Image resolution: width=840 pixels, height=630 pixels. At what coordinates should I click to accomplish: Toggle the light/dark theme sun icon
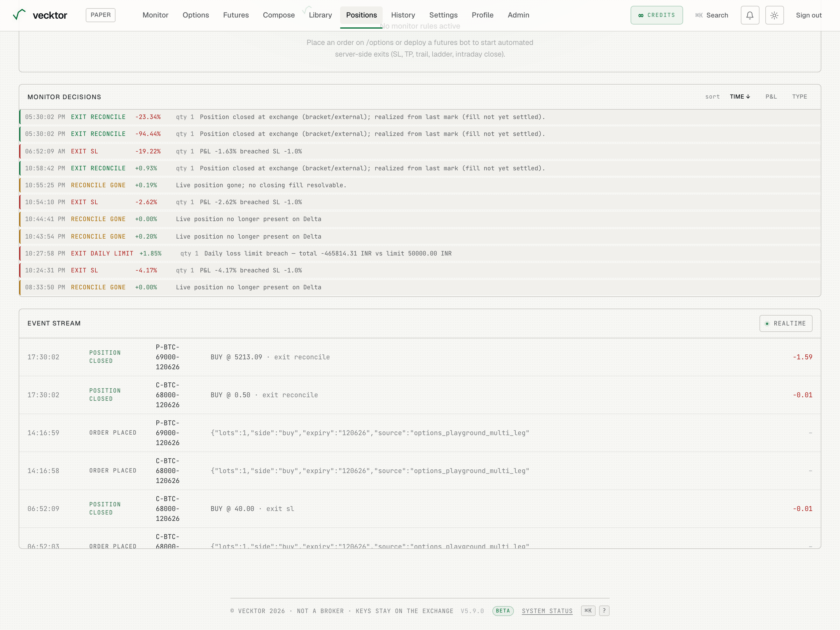[774, 15]
